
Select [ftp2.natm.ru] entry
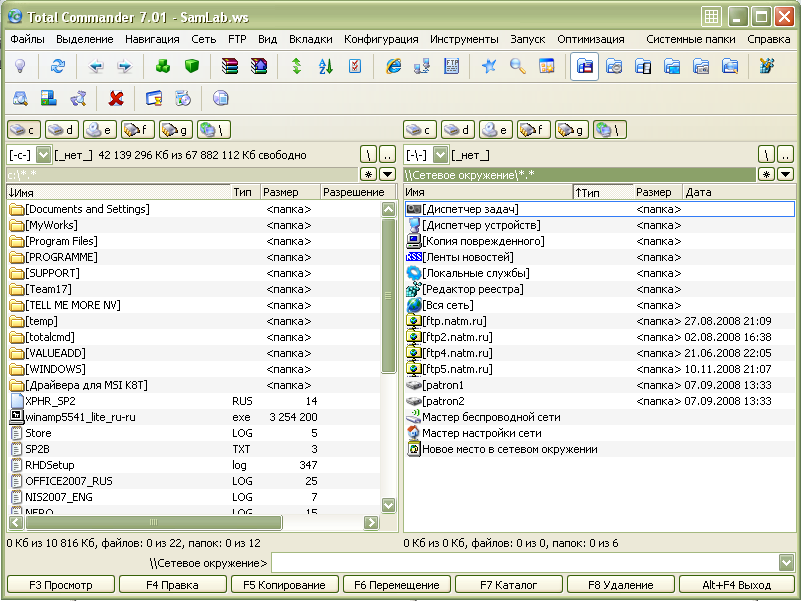click(x=600, y=337)
